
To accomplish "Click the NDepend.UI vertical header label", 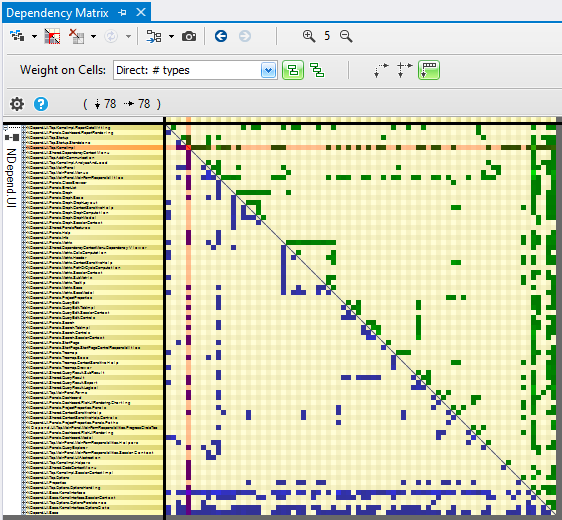I will click(11, 178).
